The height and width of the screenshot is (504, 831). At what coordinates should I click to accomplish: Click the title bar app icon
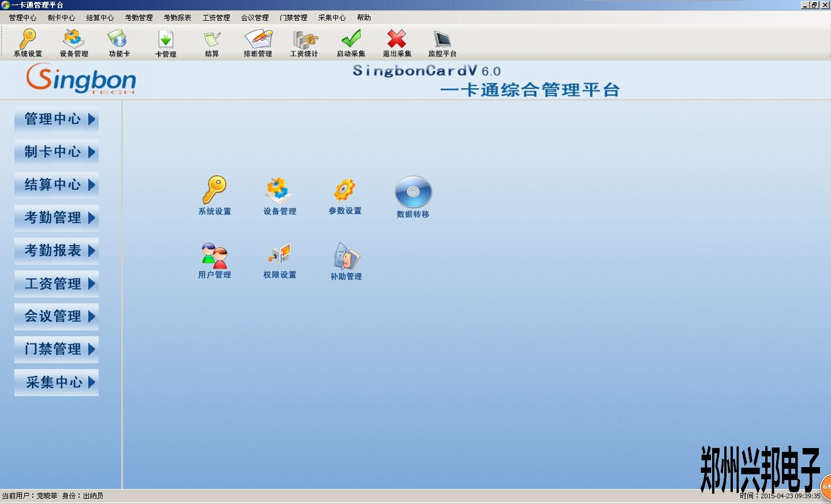5,5
